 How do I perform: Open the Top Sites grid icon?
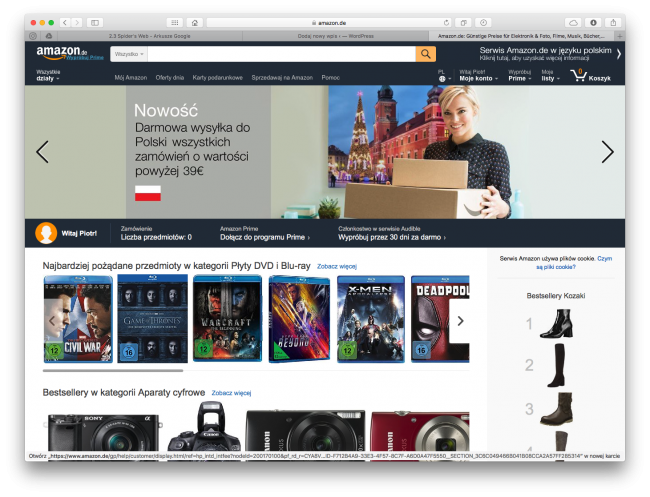pyautogui.click(x=175, y=22)
